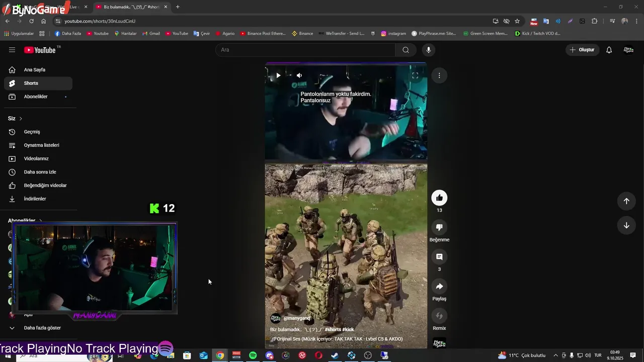
Task: Open Beğendiğim videolar
Action: coord(38,186)
